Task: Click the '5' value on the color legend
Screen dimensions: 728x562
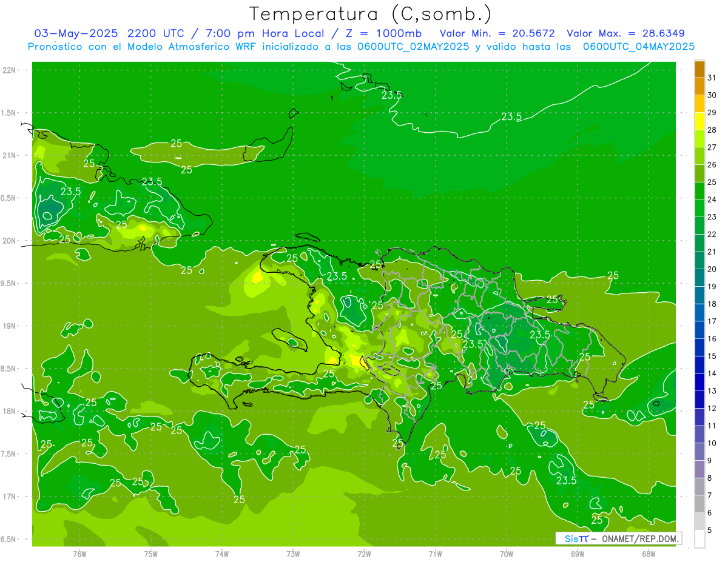Action: point(710,530)
